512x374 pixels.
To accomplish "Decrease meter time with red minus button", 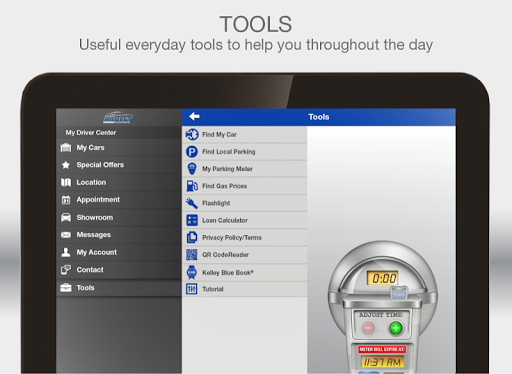I will pos(368,328).
